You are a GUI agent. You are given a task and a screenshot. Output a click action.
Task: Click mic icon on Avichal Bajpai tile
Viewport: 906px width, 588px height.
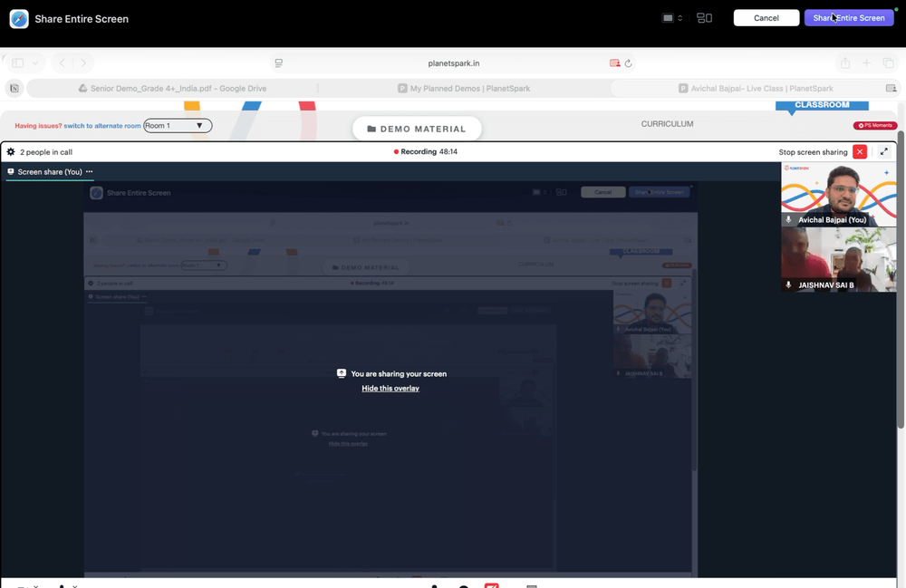coord(788,219)
